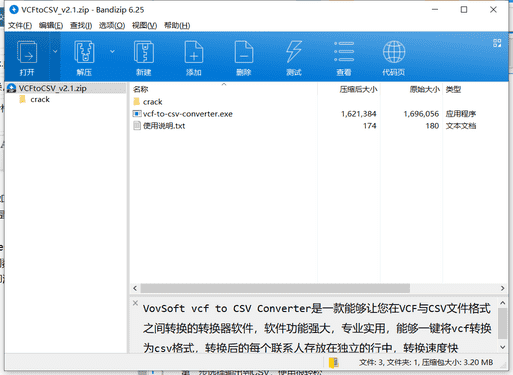This screenshot has width=513, height=375.
Task: Click the Add files (添加) icon
Action: click(x=194, y=52)
